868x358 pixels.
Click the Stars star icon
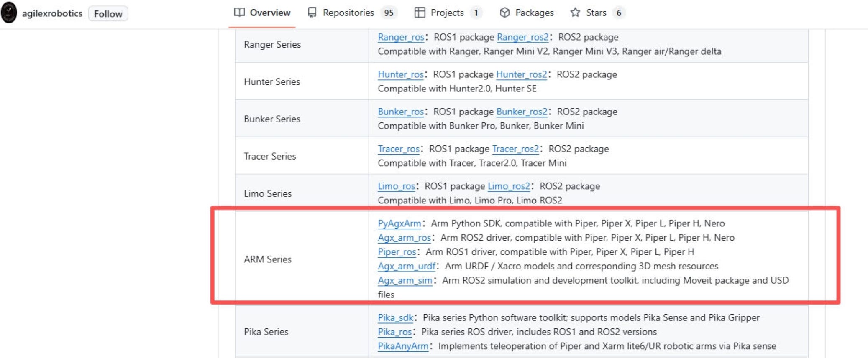575,13
